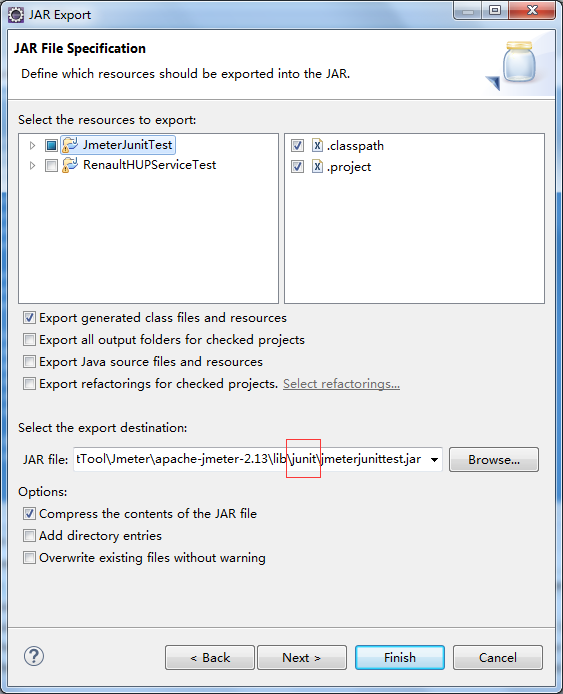The image size is (563, 694).
Task: Open help via question mark icon
Action: point(34,656)
